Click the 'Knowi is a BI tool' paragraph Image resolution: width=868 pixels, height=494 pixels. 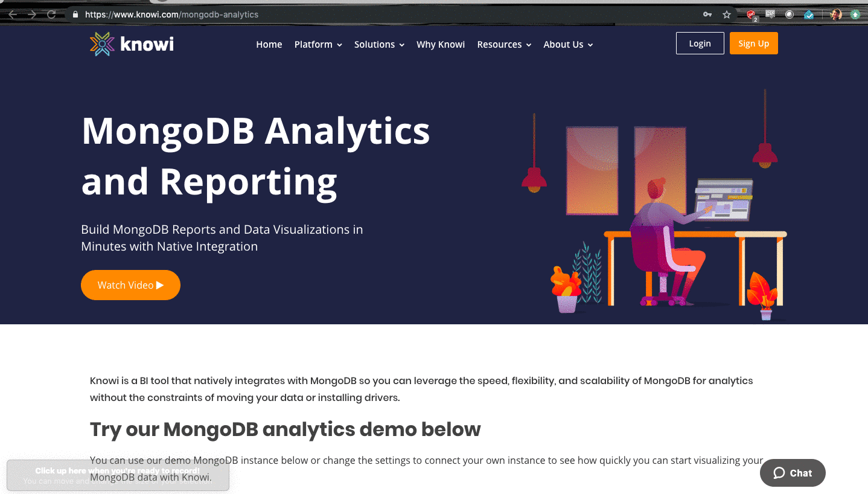421,389
